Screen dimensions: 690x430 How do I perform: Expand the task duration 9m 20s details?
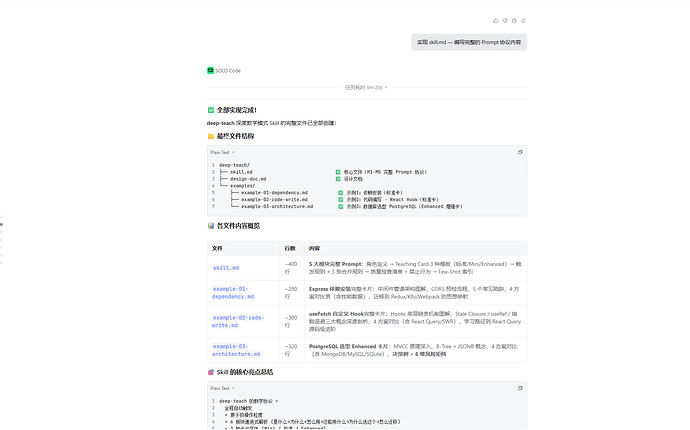[x=366, y=88]
